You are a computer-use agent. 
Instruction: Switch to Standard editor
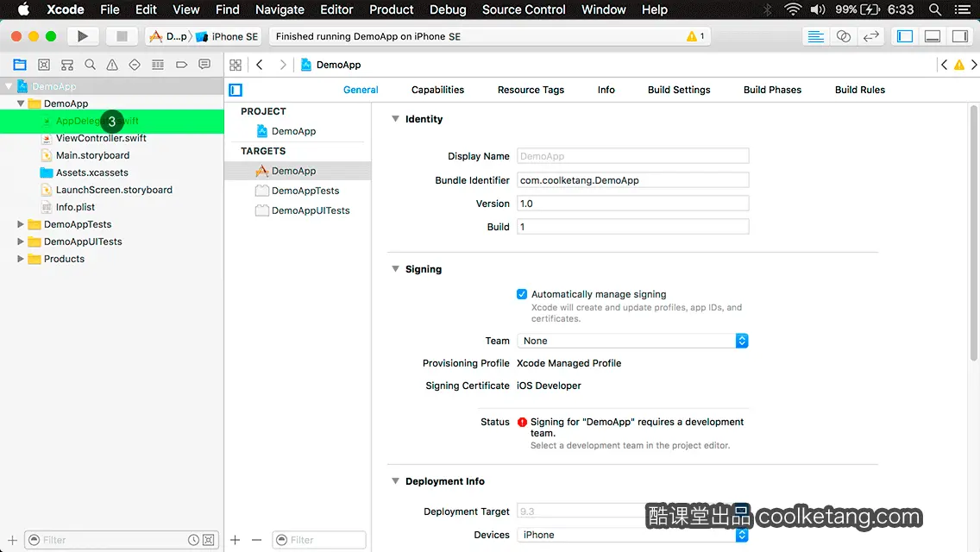point(815,36)
